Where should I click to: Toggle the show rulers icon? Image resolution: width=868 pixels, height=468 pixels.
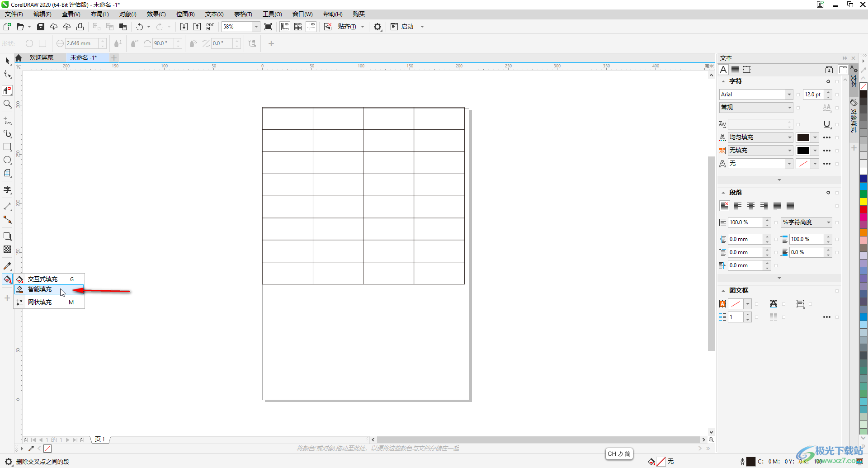[x=285, y=27]
